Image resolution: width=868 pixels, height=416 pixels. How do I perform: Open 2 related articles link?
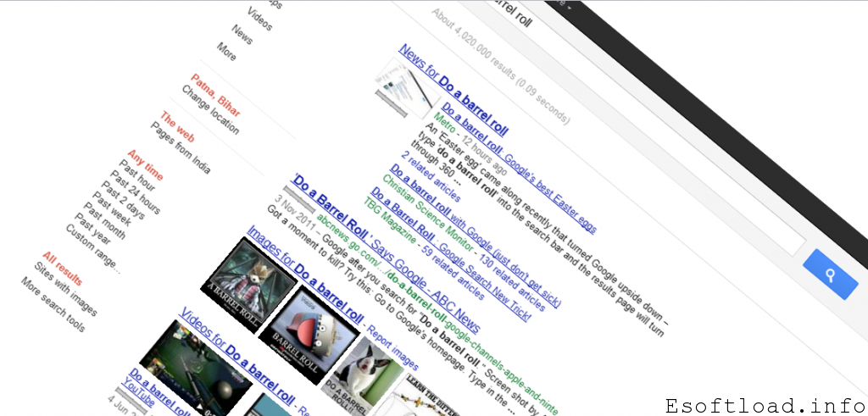coord(430,175)
